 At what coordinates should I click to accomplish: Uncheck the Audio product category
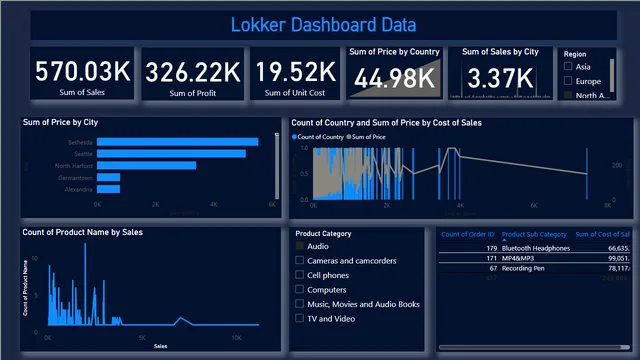300,246
